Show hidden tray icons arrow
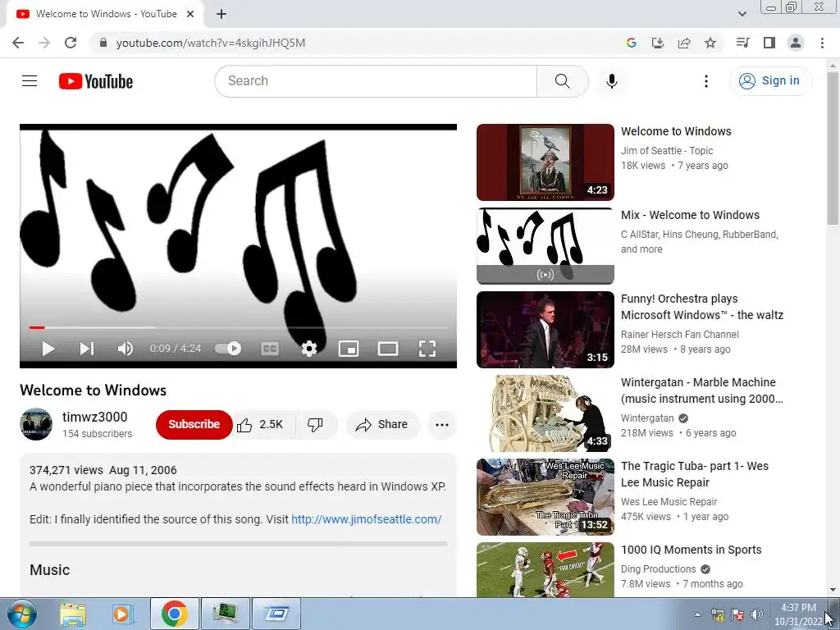This screenshot has width=840, height=630. coord(697,614)
